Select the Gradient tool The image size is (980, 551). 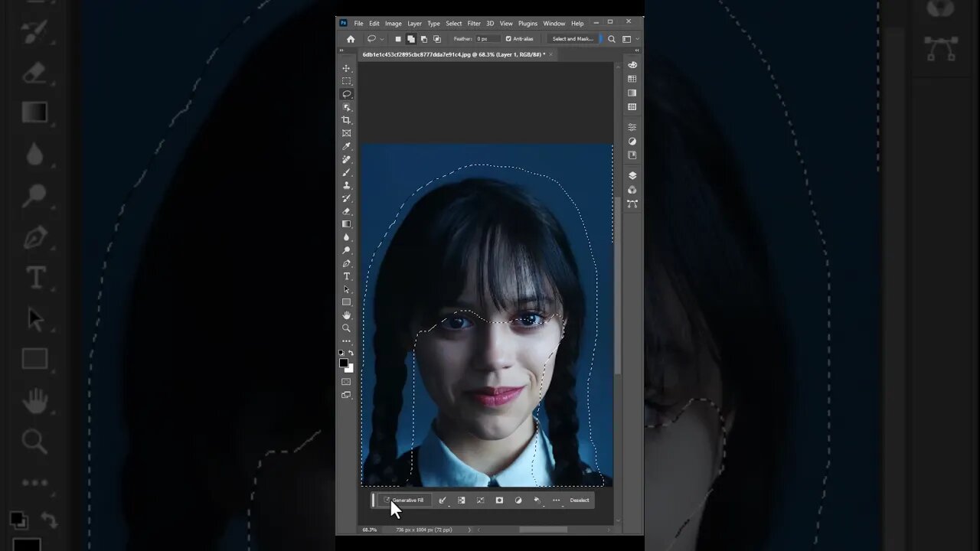[346, 224]
